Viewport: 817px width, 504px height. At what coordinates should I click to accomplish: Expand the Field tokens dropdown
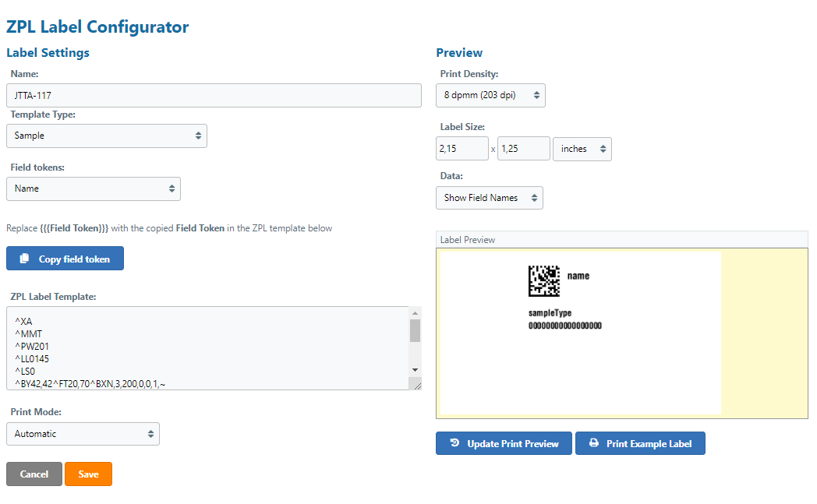click(94, 189)
